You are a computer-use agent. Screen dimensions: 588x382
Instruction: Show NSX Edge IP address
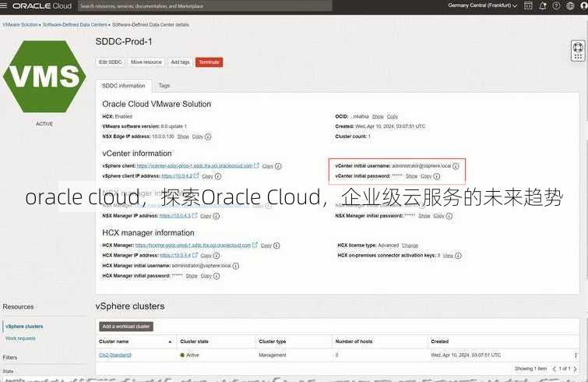click(x=183, y=136)
